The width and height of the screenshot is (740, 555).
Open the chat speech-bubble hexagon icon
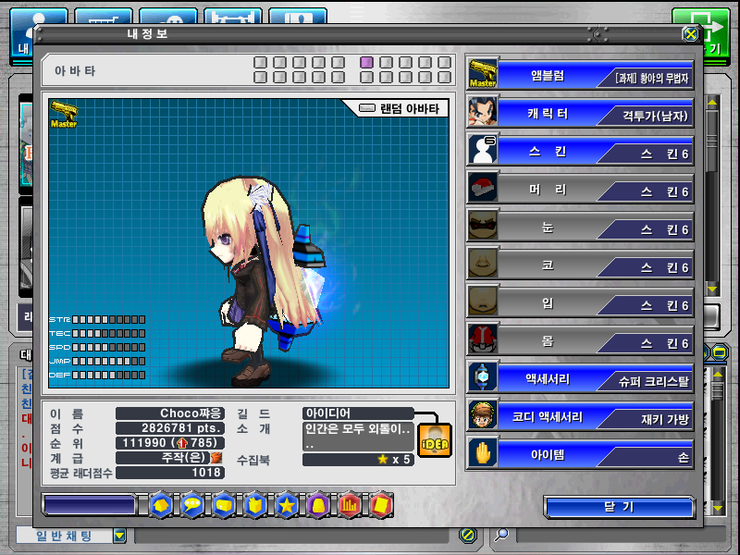(193, 506)
